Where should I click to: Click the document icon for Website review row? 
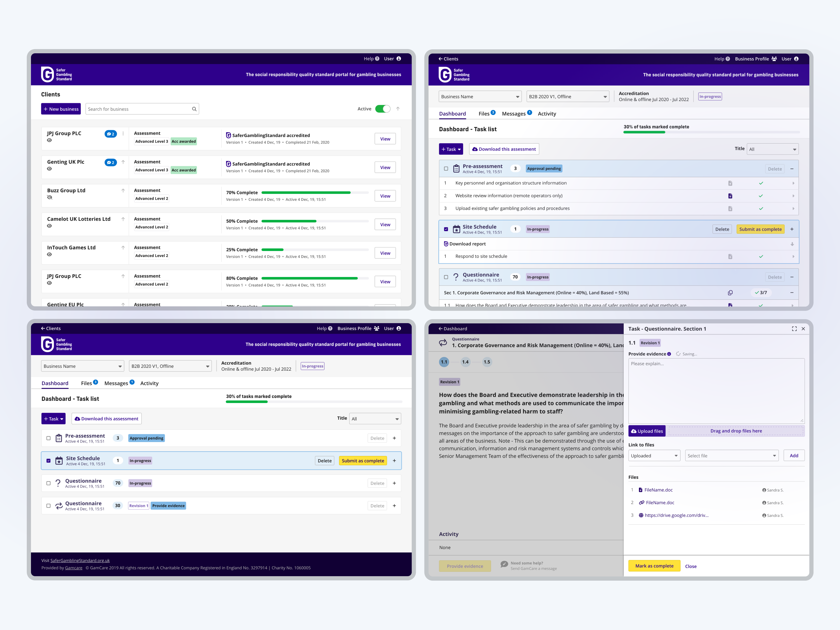(x=730, y=196)
